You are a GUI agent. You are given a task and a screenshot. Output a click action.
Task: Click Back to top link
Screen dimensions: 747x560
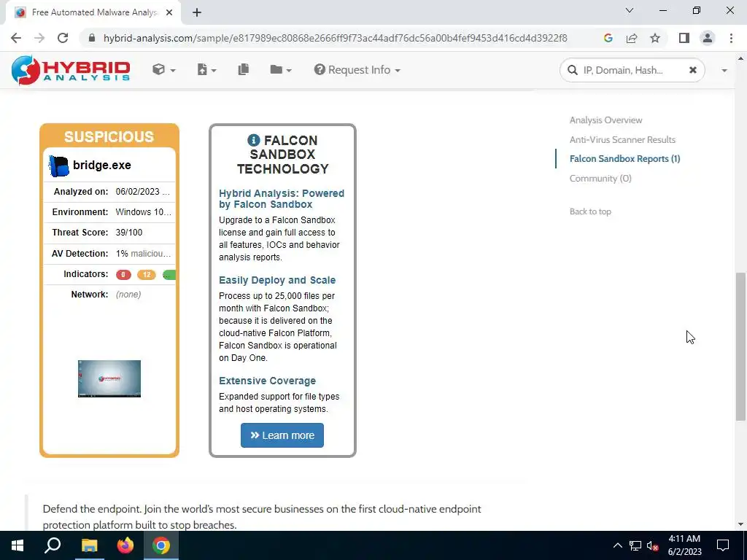pyautogui.click(x=589, y=211)
